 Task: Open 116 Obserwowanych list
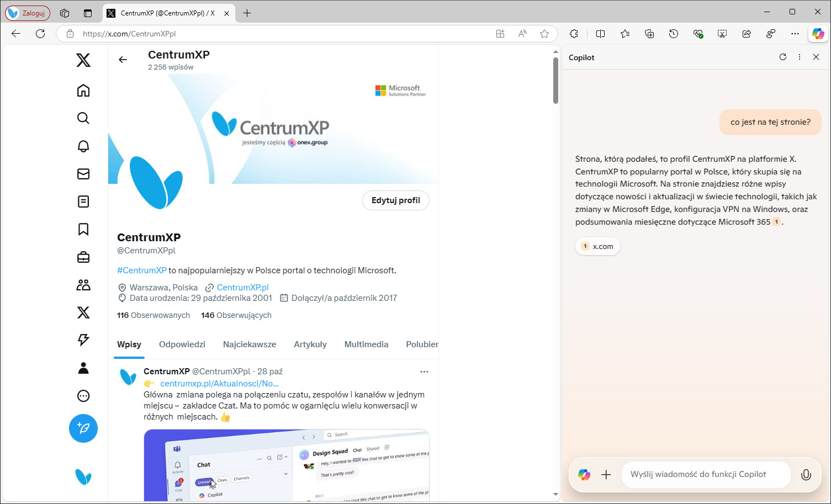[x=154, y=315]
